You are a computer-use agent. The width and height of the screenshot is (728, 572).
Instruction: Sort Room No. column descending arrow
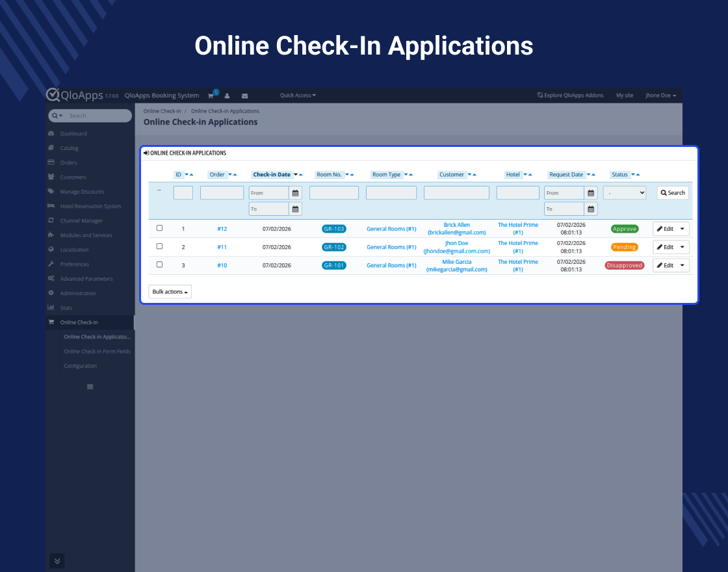coord(347,175)
